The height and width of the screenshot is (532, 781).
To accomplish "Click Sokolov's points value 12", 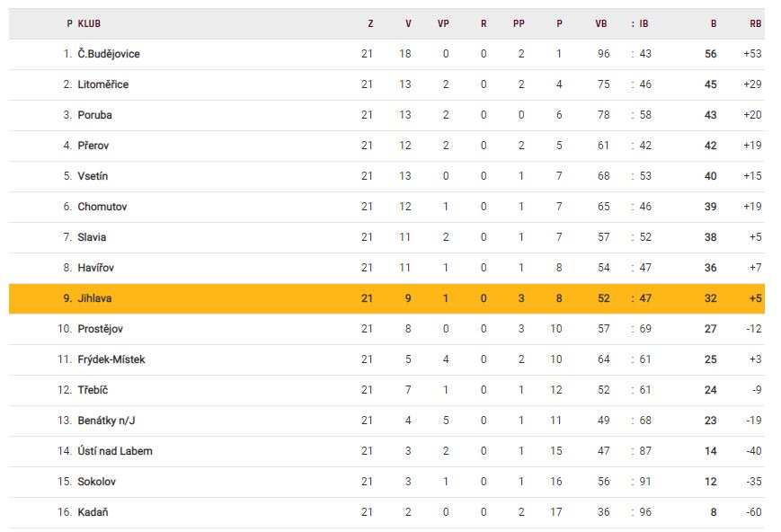I will click(x=711, y=482).
